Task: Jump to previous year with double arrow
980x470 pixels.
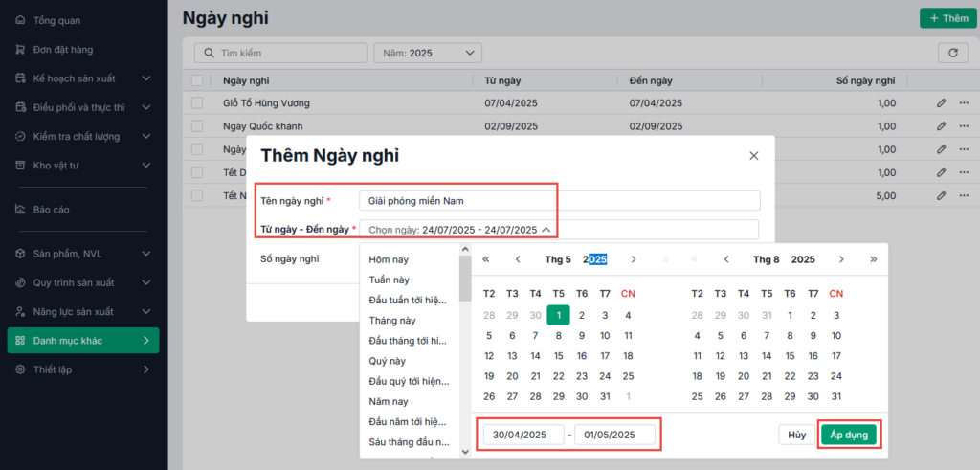Action: coord(486,259)
